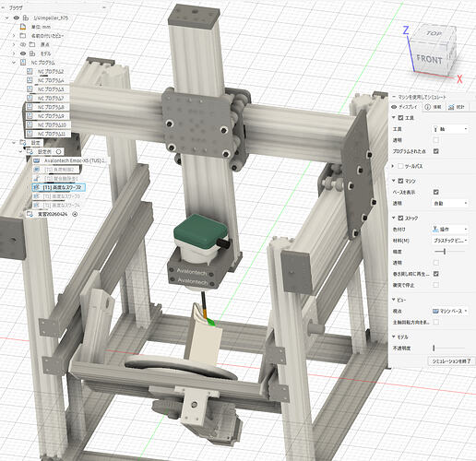Viewport: 476px width, 461px height.
Task: Switch to the 情報 (Info) tab
Action: pos(433,107)
